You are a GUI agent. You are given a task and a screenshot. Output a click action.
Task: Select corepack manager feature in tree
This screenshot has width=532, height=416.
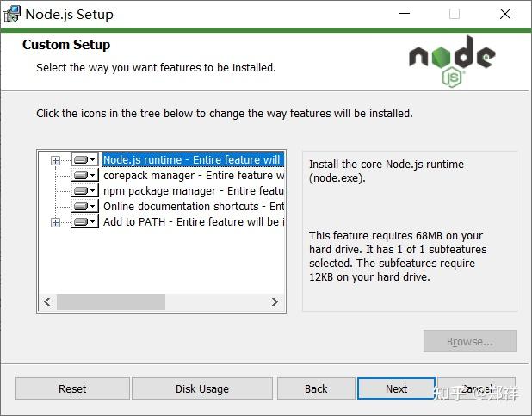(193, 176)
